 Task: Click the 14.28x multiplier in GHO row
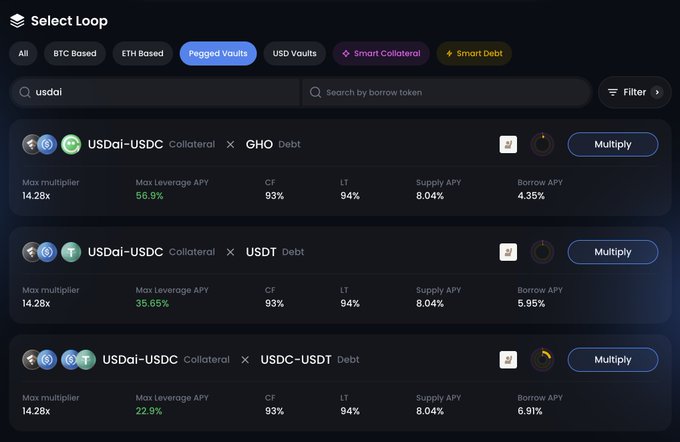pos(36,196)
